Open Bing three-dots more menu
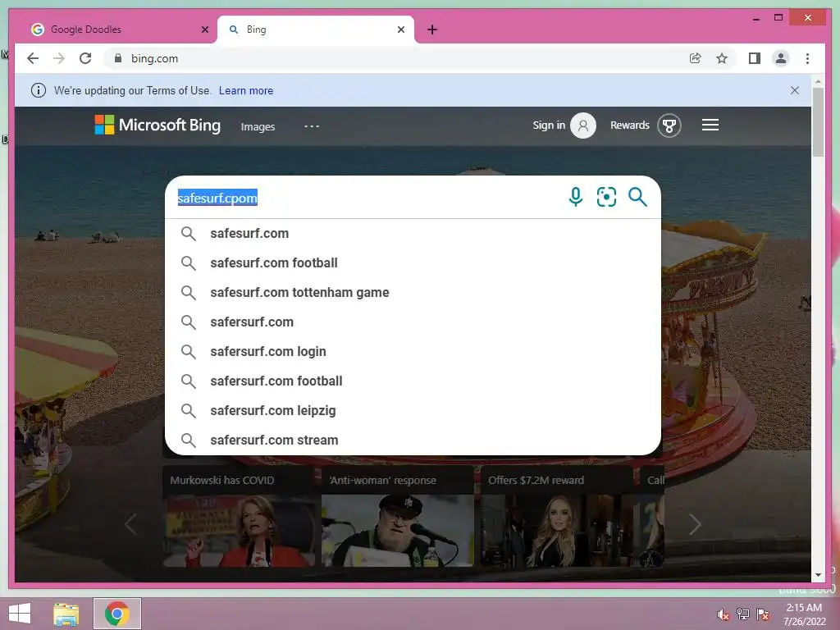The width and height of the screenshot is (840, 630). point(312,126)
